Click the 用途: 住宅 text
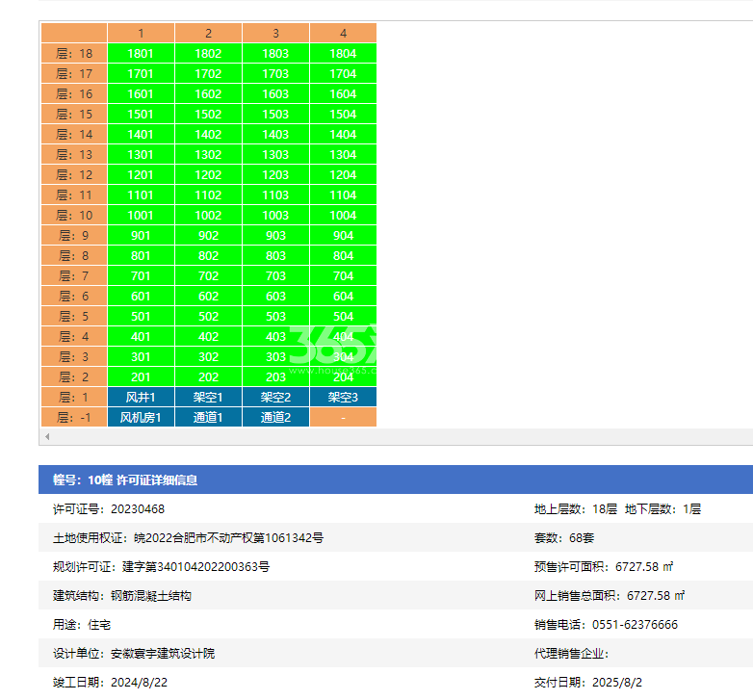Screen dimensions: 753x700 (x=82, y=624)
